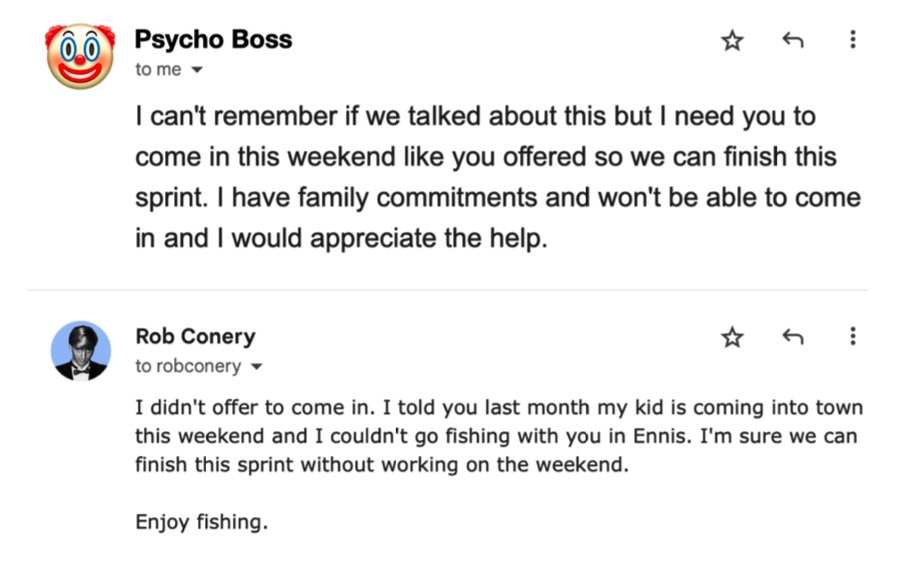Expand recipient details arrow next to 'to me'
The width and height of the screenshot is (914, 576).
pyautogui.click(x=196, y=70)
